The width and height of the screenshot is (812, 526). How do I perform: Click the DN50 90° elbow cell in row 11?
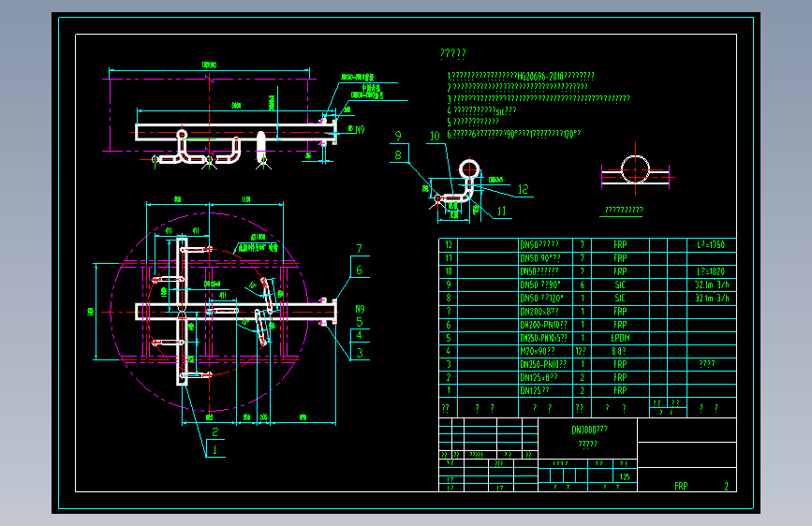coord(540,257)
